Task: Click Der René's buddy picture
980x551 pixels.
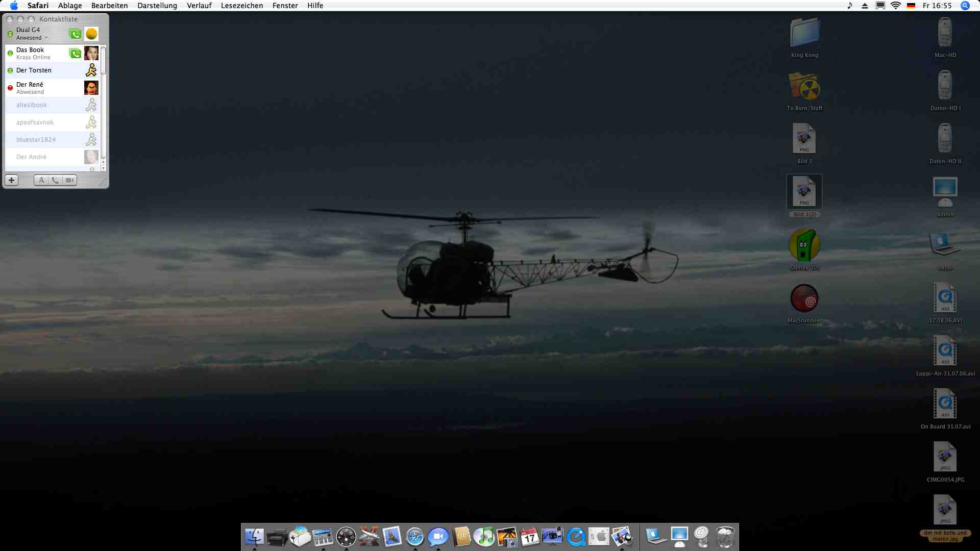Action: (x=91, y=88)
